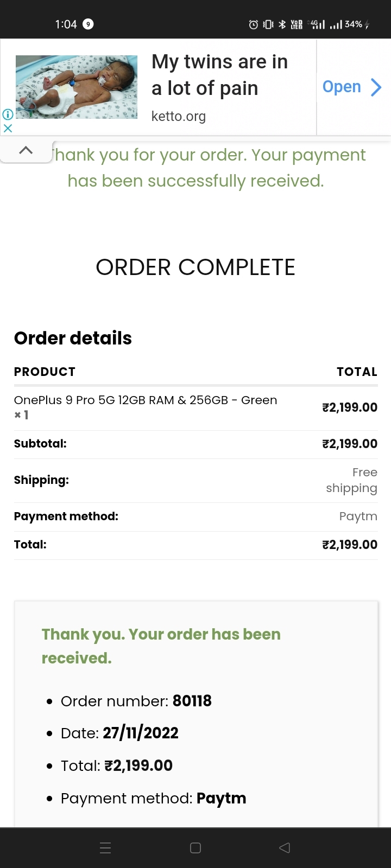Tap the 4G signal strength icon
The image size is (391, 868).
317,24
